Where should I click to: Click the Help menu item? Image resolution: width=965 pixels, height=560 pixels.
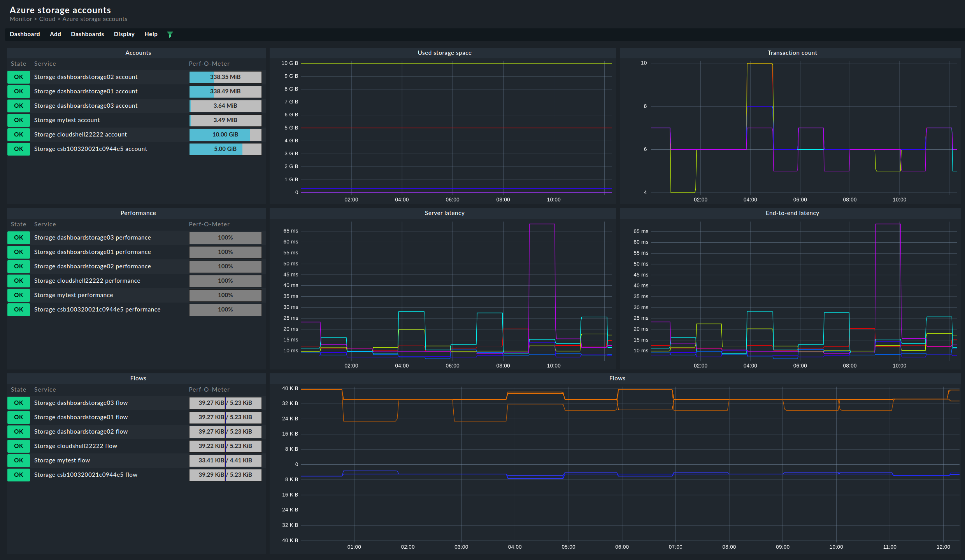(x=150, y=34)
